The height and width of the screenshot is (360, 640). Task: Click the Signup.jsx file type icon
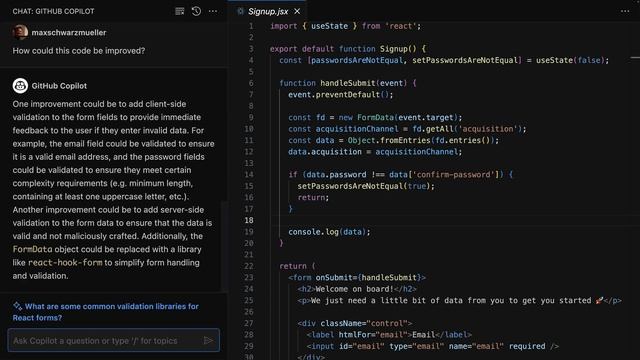tap(241, 11)
